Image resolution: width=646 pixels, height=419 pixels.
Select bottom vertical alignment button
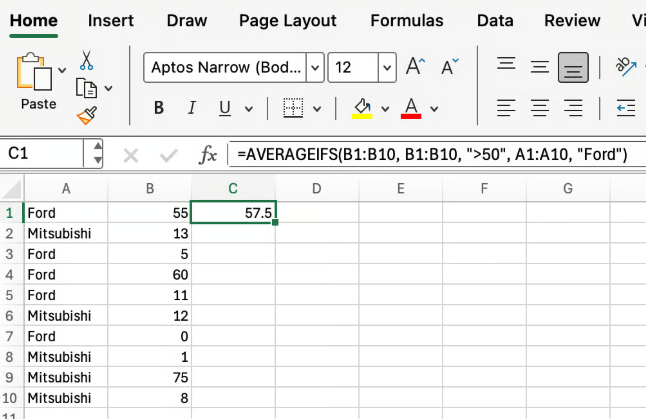(x=573, y=67)
